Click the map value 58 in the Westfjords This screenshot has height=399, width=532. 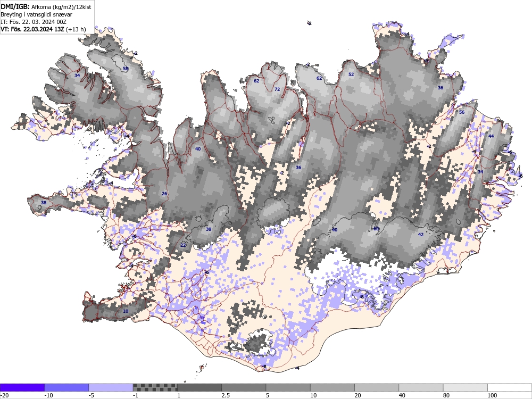tap(126, 69)
